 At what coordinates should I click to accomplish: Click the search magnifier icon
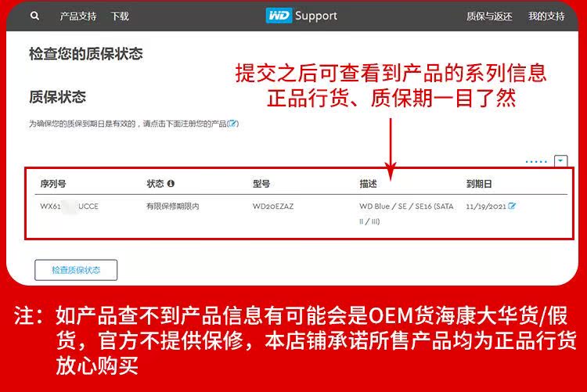pos(34,16)
